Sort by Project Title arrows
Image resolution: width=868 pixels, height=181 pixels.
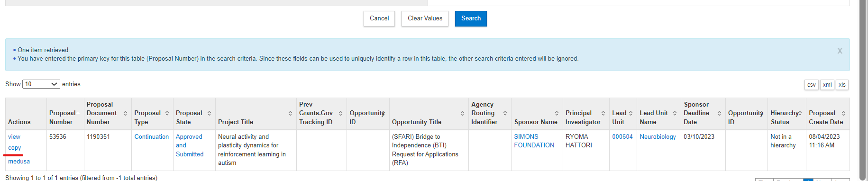pyautogui.click(x=290, y=113)
